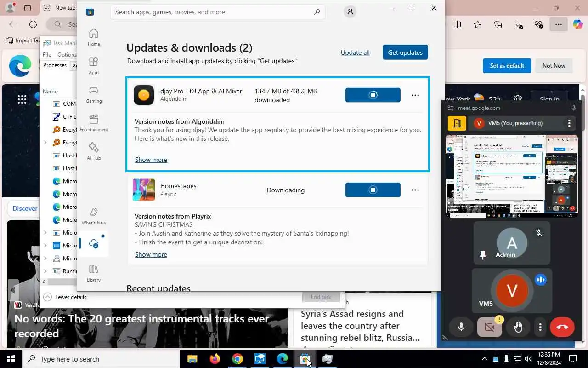Screen dimensions: 588x368
Task: Open Edge split screen icon
Action: pyautogui.click(x=457, y=24)
